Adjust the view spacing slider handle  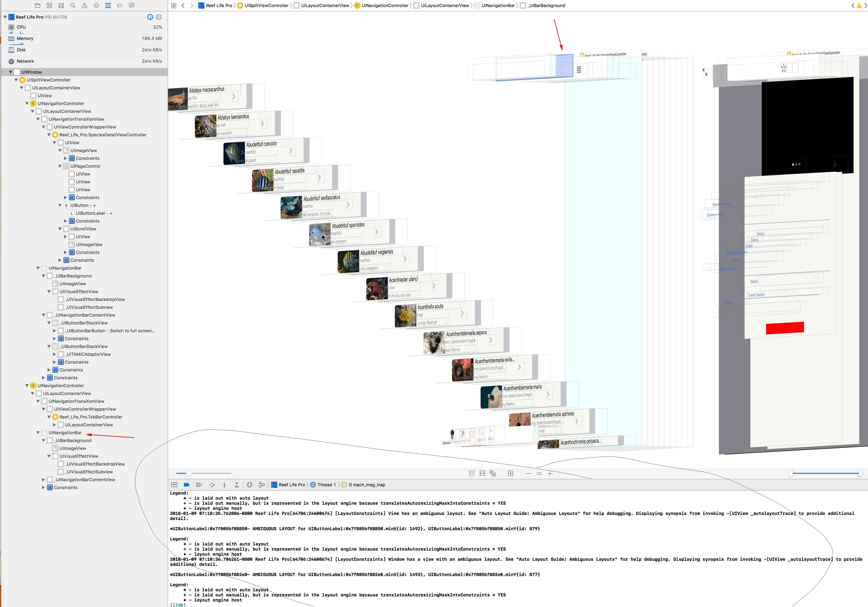click(189, 474)
